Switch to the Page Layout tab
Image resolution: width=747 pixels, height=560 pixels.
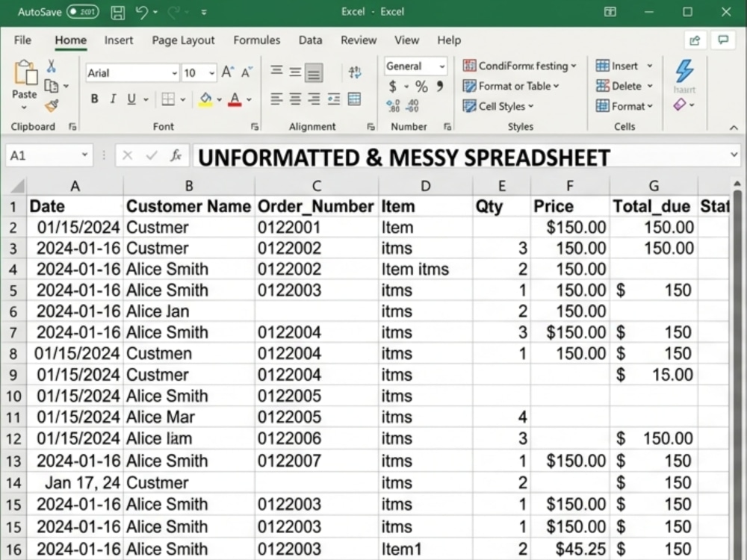[x=183, y=40]
